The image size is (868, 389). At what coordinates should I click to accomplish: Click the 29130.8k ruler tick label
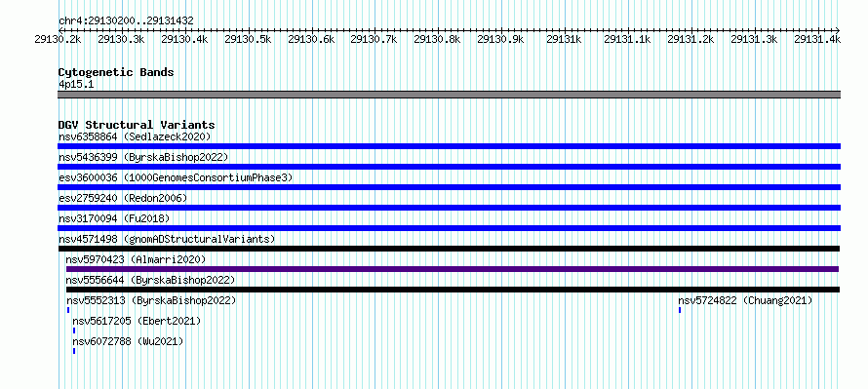(437, 39)
